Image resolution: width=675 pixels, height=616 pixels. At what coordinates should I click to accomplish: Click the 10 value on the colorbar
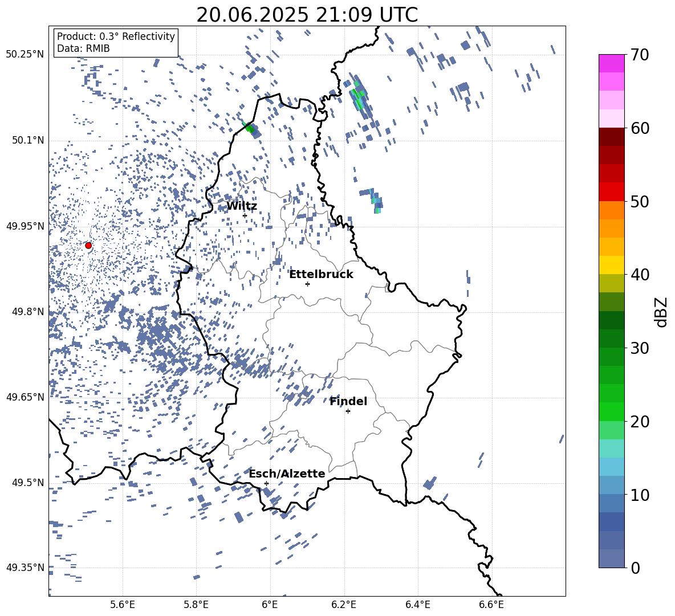(640, 495)
